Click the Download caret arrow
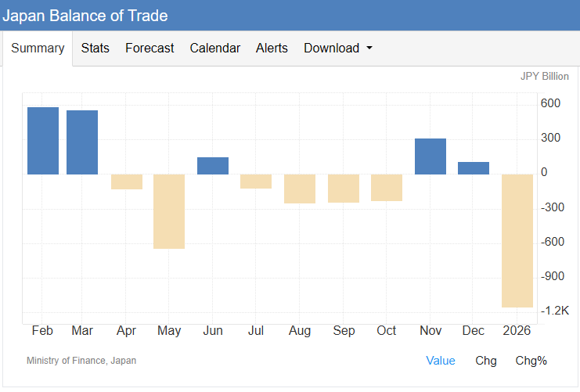580x392 pixels. (369, 49)
